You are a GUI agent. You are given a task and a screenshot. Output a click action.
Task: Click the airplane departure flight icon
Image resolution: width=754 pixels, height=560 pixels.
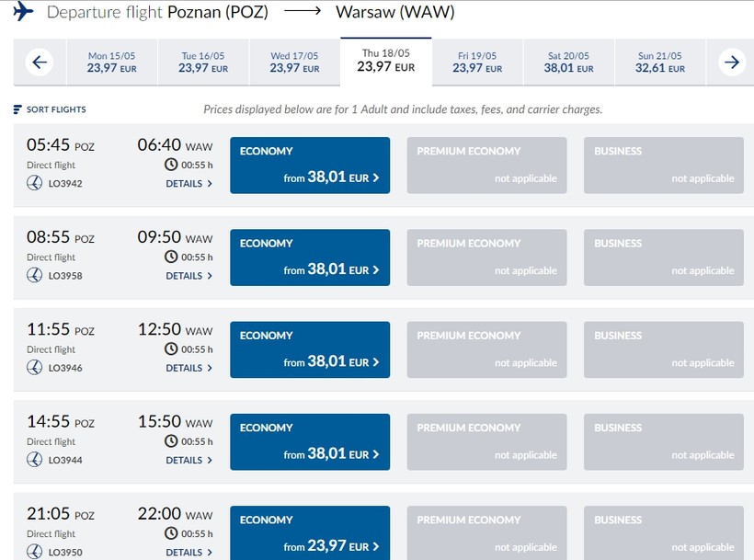tap(23, 12)
